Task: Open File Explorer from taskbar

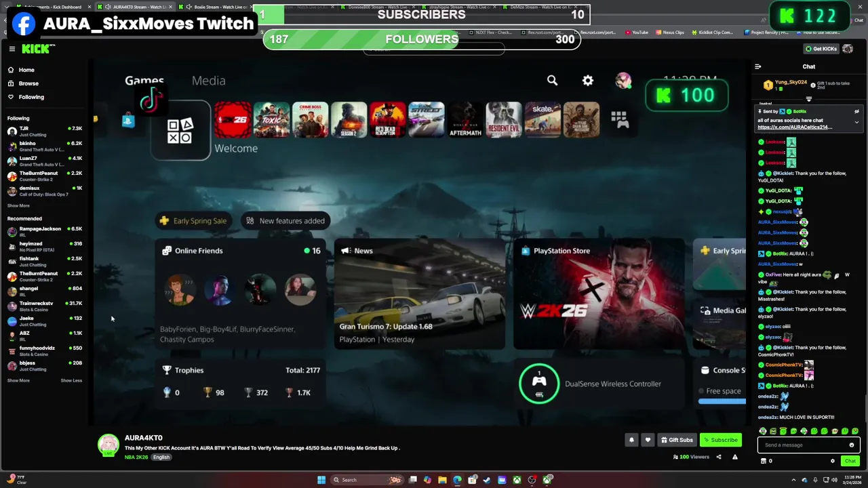Action: coord(442,480)
